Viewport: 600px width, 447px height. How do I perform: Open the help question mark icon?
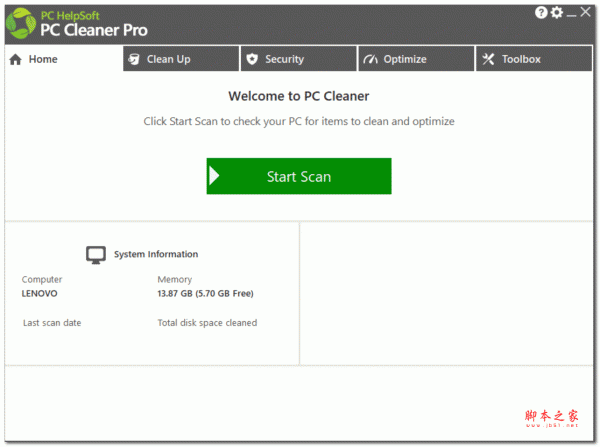(541, 13)
